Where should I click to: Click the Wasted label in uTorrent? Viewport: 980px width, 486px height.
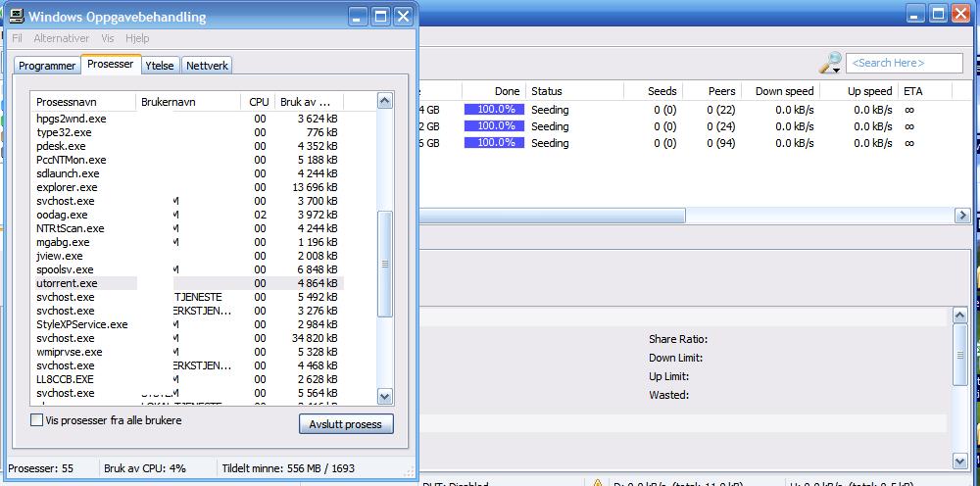pyautogui.click(x=668, y=395)
